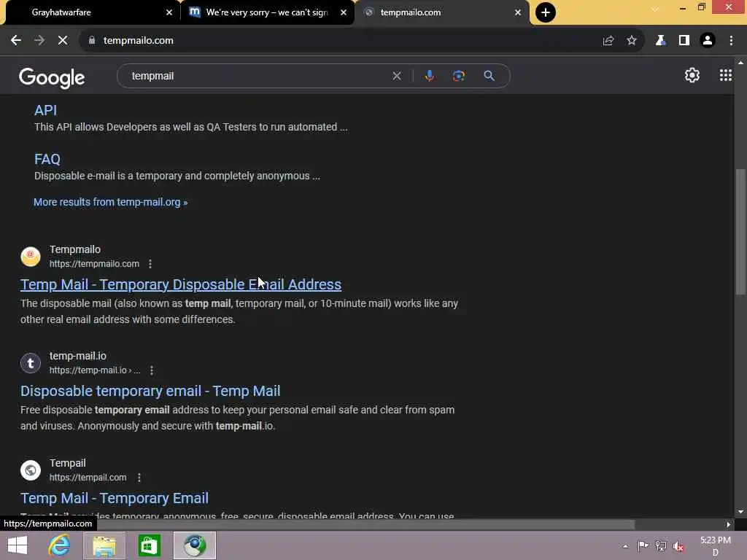Click the https://tempmailo.com URL text

tap(94, 264)
